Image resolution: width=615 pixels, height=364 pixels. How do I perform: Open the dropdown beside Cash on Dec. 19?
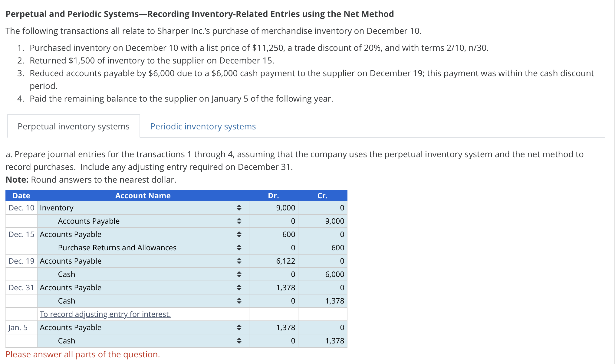pyautogui.click(x=239, y=274)
